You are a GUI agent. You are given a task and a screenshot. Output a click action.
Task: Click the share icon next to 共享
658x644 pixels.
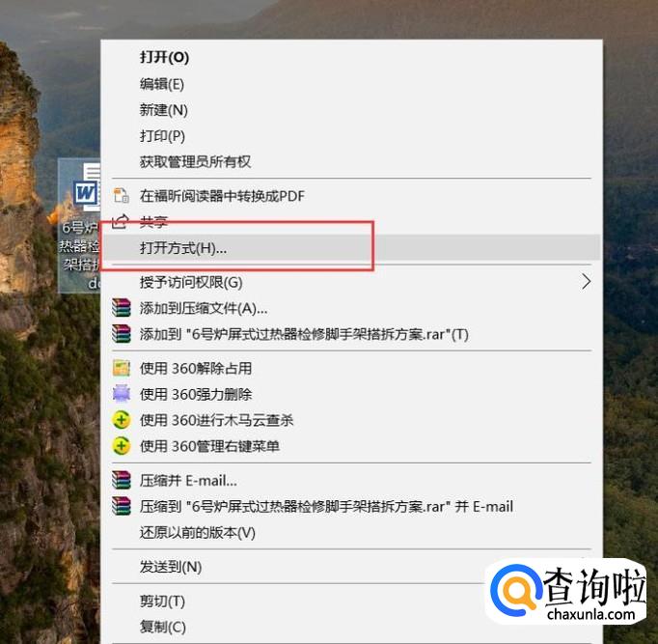pos(121,221)
